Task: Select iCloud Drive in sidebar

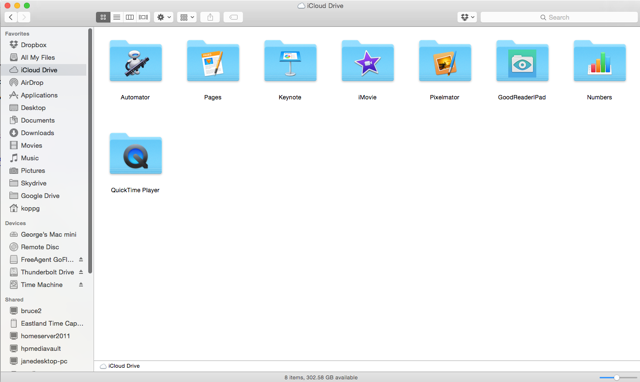Action: [44, 70]
